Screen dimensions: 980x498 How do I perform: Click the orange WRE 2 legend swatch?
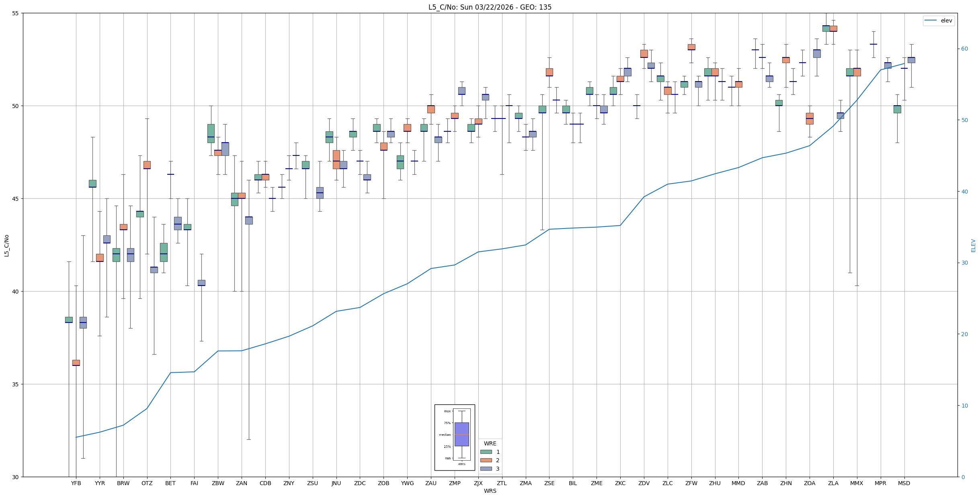tap(486, 460)
